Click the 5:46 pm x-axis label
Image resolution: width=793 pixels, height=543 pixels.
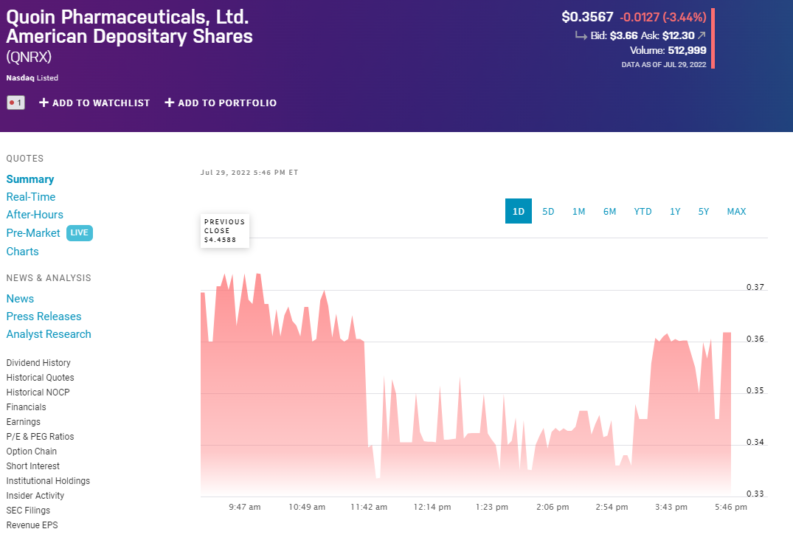point(731,507)
